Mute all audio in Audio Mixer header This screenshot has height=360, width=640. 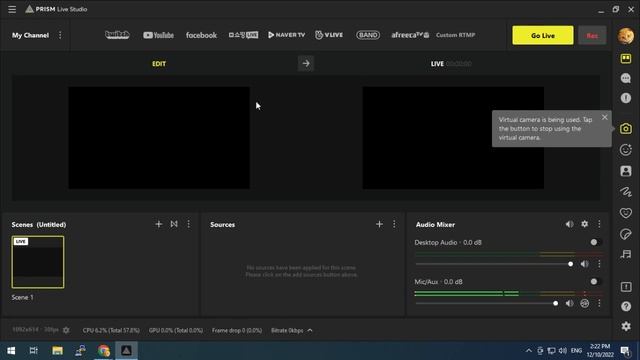tap(569, 224)
